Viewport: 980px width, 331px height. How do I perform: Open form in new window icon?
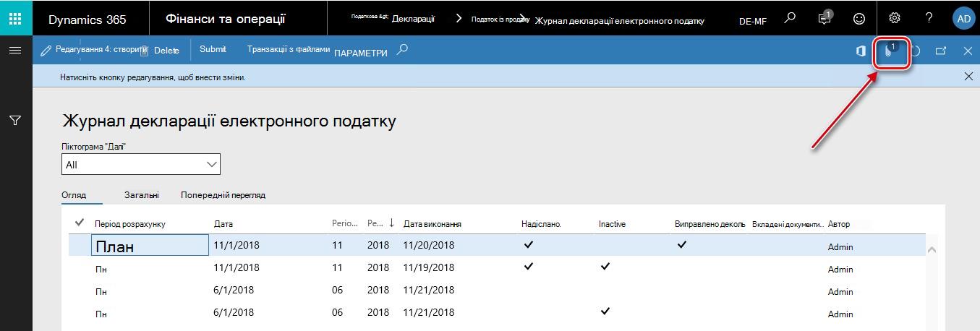click(941, 51)
